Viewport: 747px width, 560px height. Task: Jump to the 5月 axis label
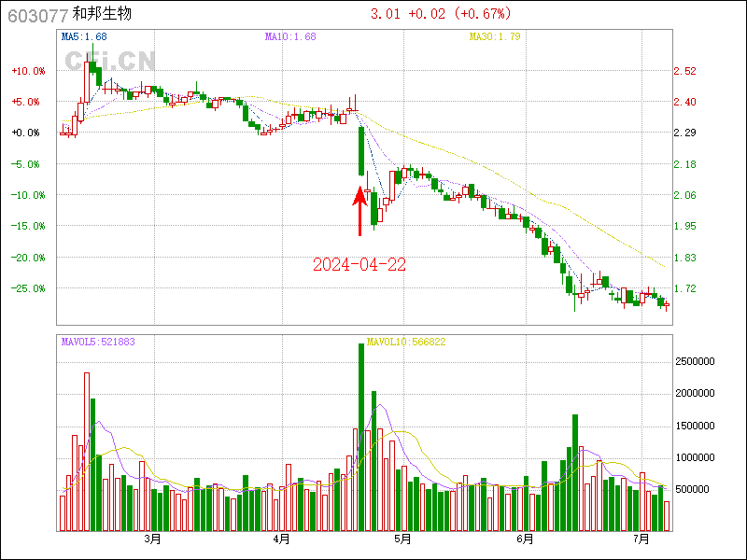402,539
